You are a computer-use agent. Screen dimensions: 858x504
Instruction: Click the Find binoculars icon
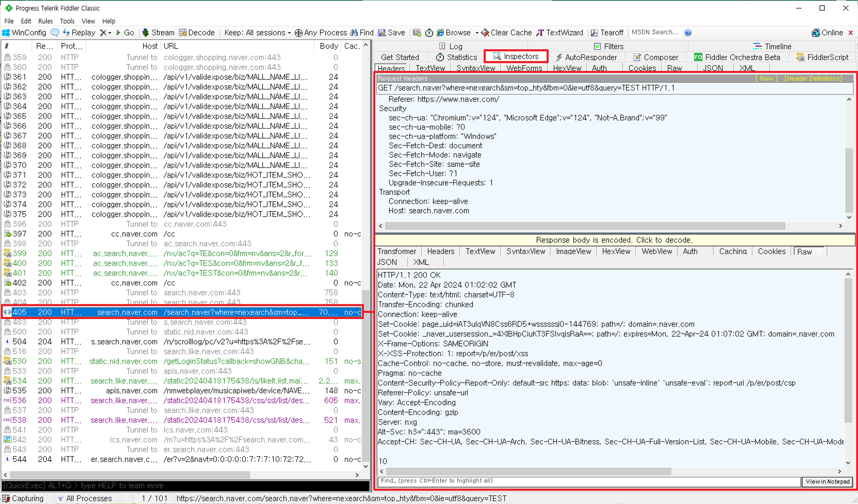(354, 33)
